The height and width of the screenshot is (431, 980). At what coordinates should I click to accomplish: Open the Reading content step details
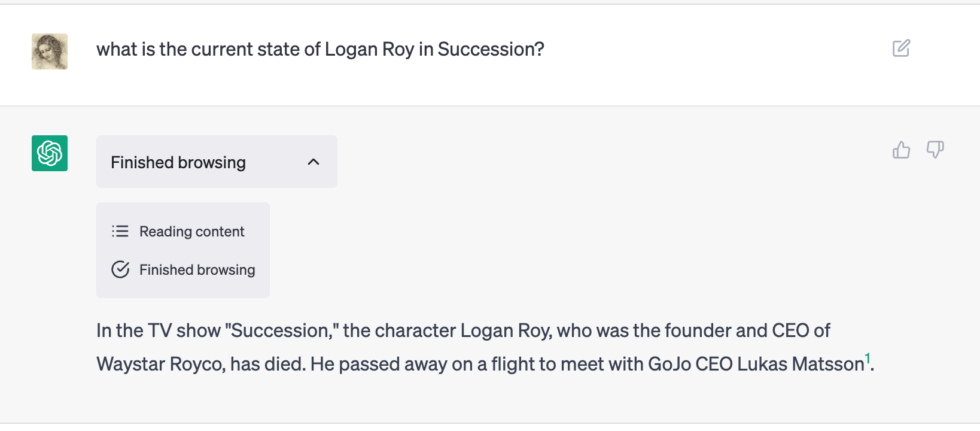pyautogui.click(x=191, y=231)
